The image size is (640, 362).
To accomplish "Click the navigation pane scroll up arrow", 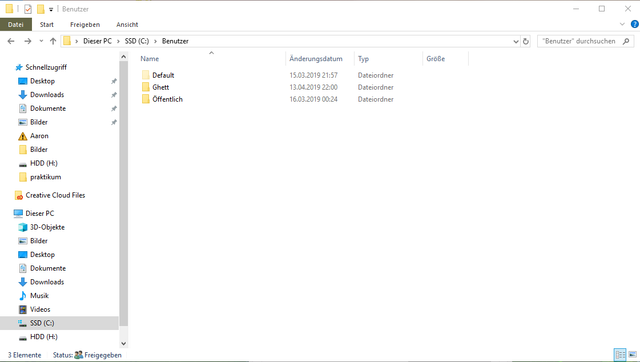I will (123, 57).
